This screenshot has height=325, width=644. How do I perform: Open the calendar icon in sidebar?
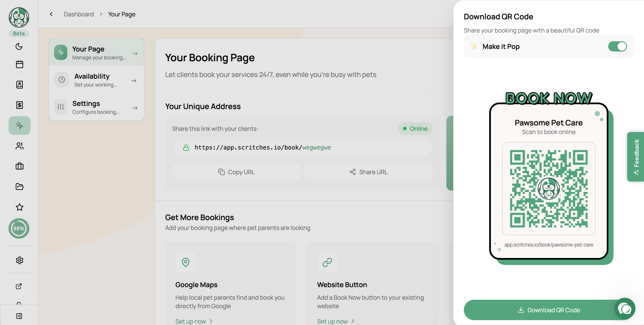[20, 64]
